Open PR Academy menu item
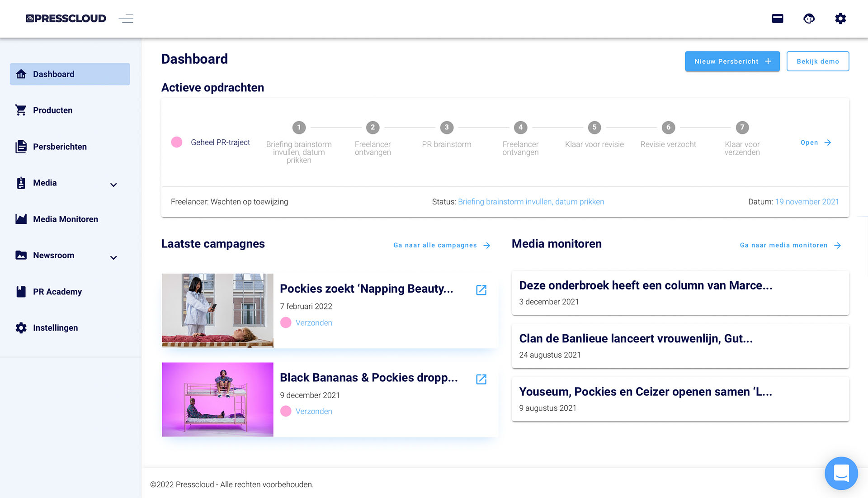This screenshot has width=868, height=498. 57,292
